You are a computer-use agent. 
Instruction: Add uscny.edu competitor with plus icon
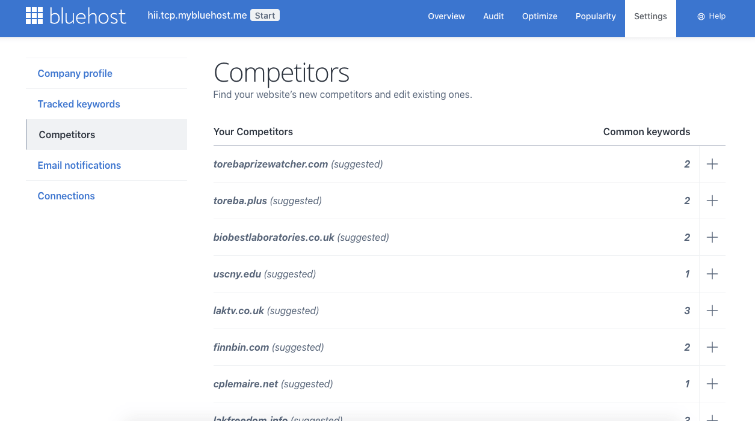click(x=712, y=274)
